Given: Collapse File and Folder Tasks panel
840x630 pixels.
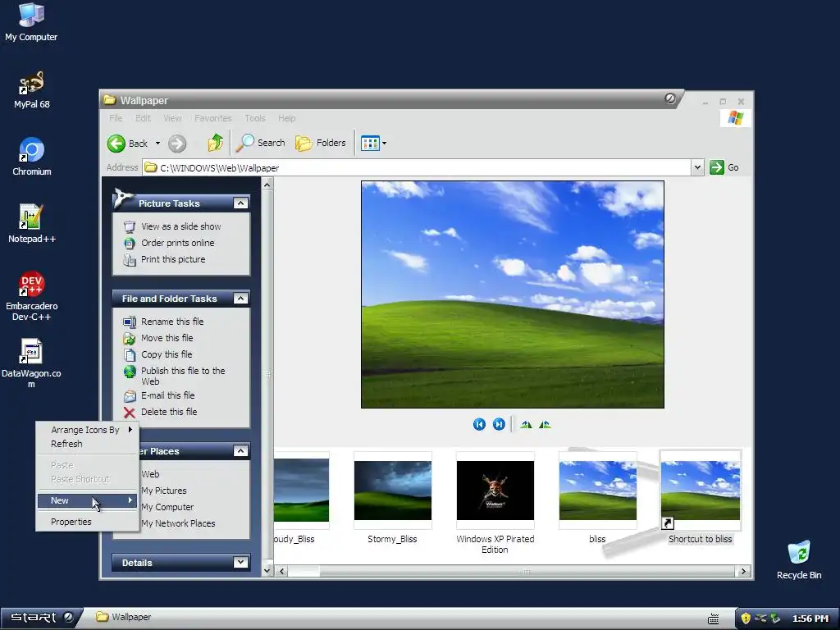Looking at the screenshot, I should (x=240, y=299).
